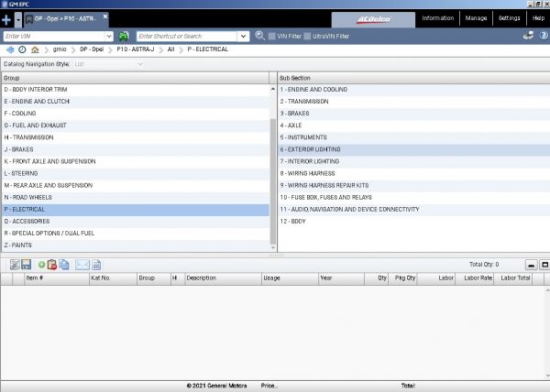Click the magnifier search icon

[260, 36]
